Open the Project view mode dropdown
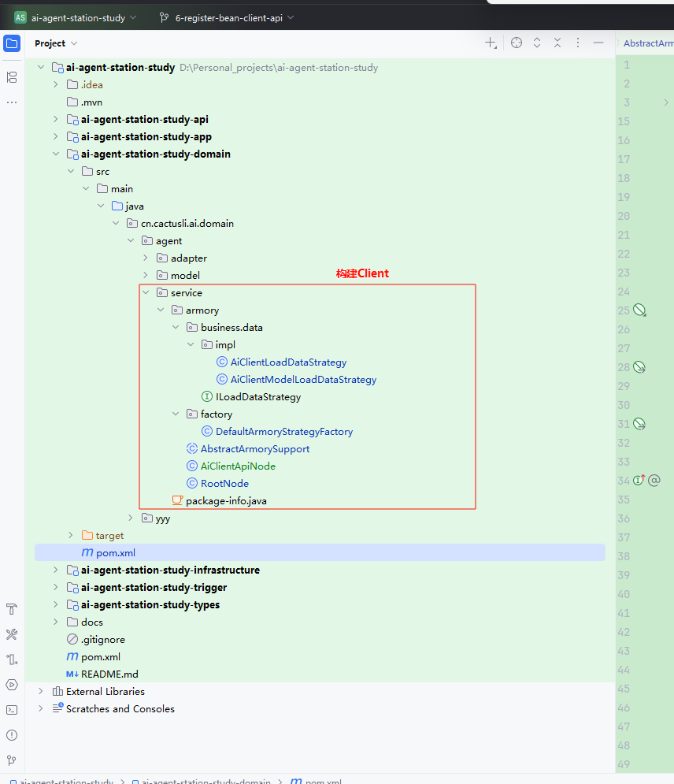Viewport: 674px width, 784px height. (56, 43)
